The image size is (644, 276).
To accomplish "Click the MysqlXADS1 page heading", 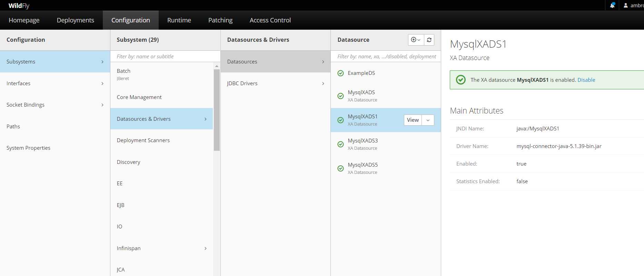I will tap(478, 44).
